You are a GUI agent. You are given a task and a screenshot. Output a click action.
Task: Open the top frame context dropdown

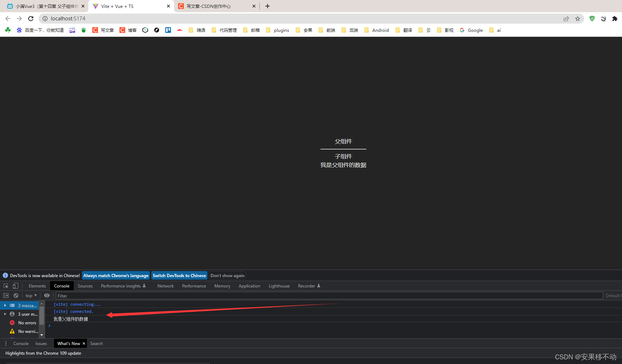[x=31, y=295]
